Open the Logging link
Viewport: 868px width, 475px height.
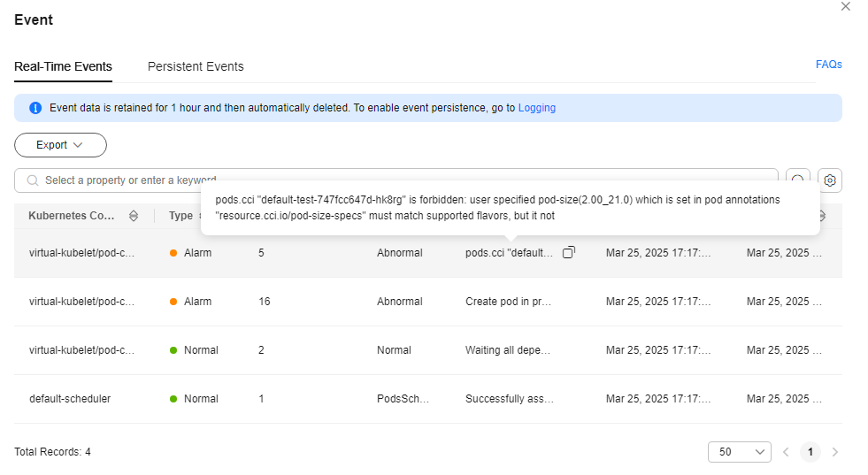click(536, 108)
